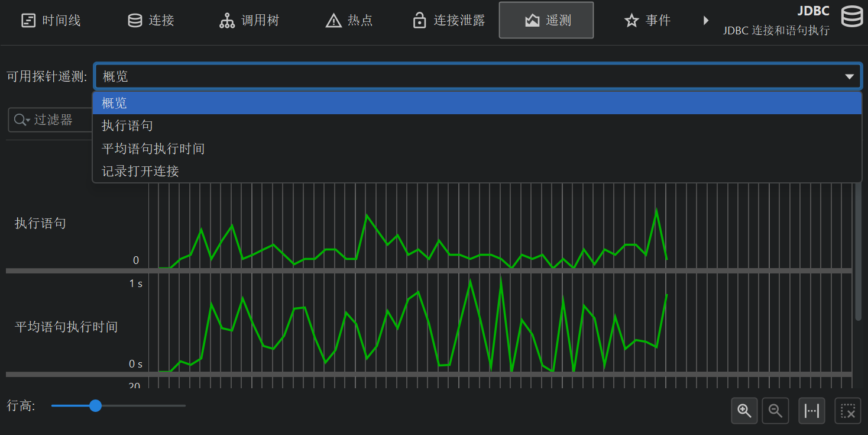The image size is (868, 435).
Task: Click the 遥测 telemetry tab
Action: 546,21
